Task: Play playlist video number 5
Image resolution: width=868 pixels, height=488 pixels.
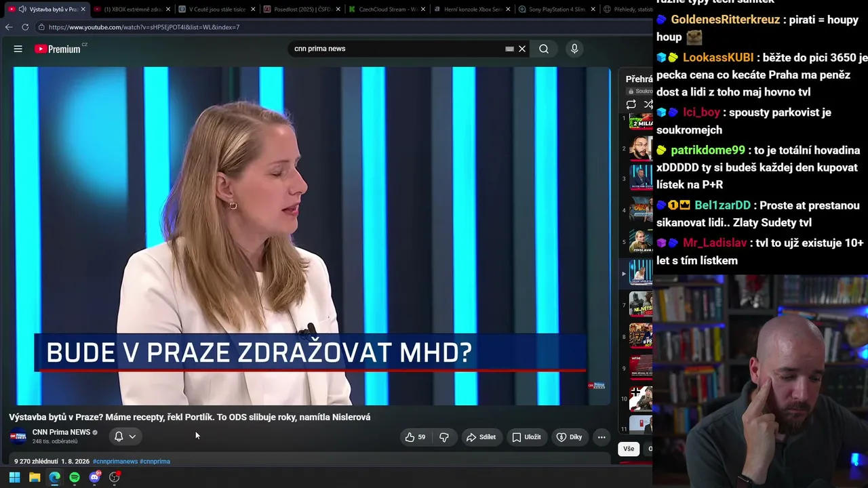Action: pyautogui.click(x=640, y=242)
